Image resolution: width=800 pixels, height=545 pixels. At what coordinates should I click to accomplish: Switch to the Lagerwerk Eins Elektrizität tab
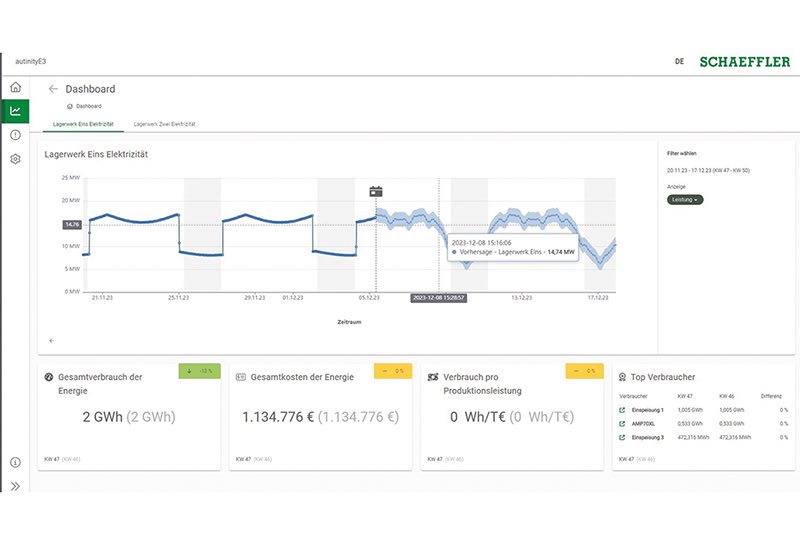pyautogui.click(x=83, y=125)
